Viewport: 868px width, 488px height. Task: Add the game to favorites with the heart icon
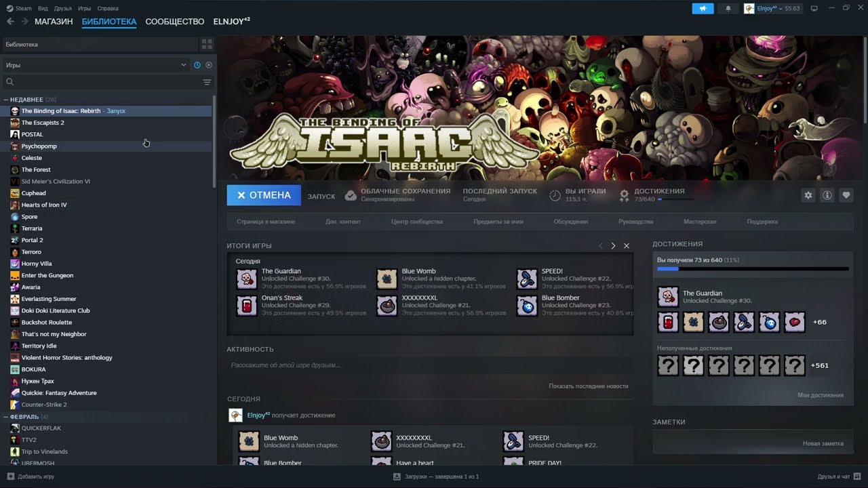pos(846,195)
